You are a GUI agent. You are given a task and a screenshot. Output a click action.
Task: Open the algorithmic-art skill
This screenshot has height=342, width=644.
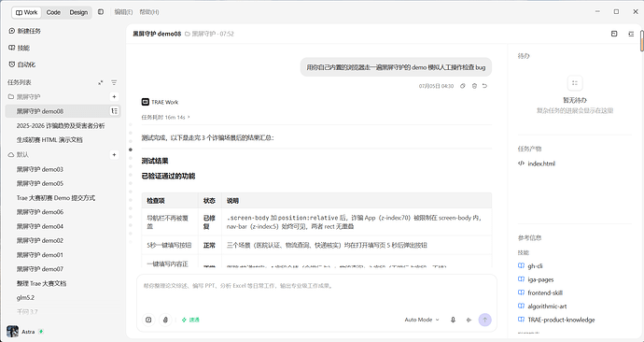pyautogui.click(x=542, y=306)
